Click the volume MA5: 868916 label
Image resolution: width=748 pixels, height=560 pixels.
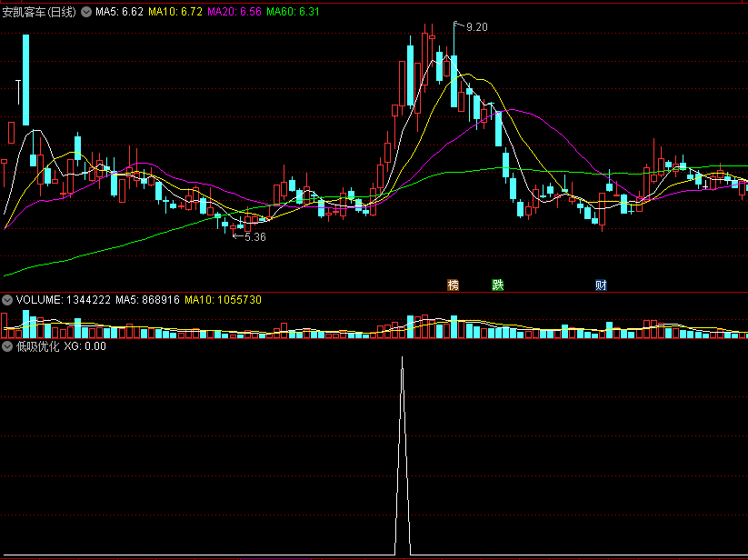pyautogui.click(x=147, y=300)
